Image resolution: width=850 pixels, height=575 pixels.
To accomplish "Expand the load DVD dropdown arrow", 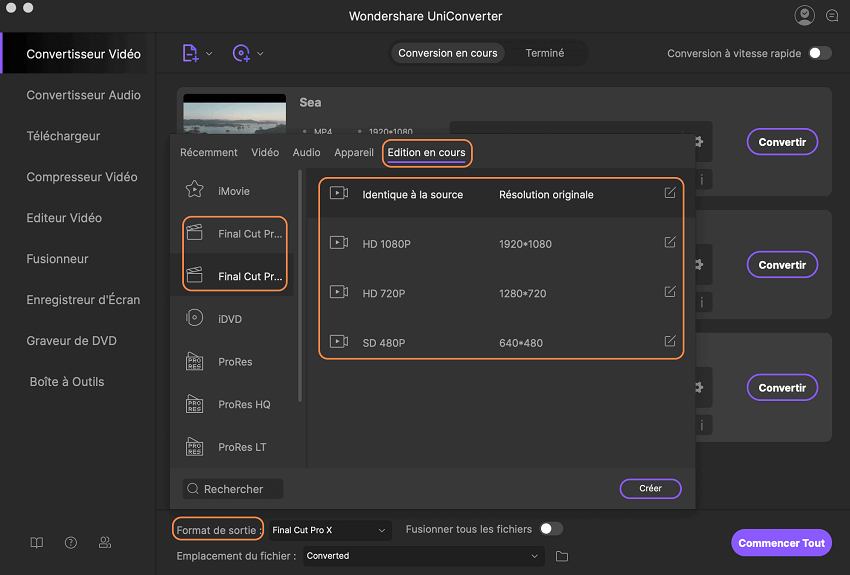I will click(x=260, y=54).
